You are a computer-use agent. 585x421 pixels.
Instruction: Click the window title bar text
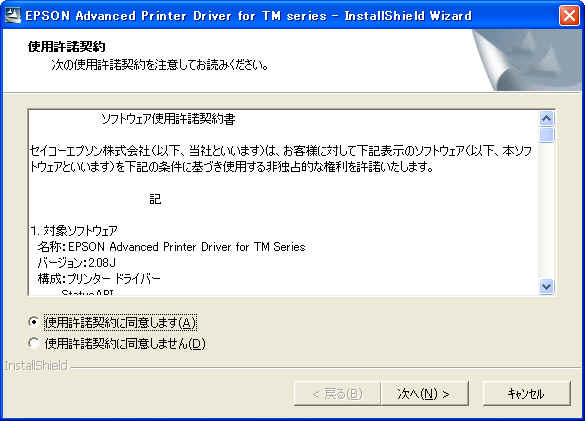[x=248, y=16]
